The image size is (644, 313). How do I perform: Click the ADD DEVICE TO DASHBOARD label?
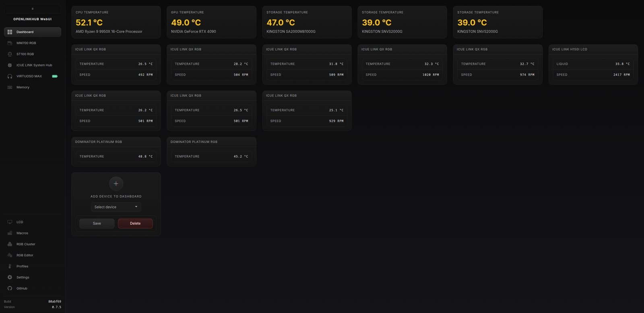pyautogui.click(x=116, y=196)
